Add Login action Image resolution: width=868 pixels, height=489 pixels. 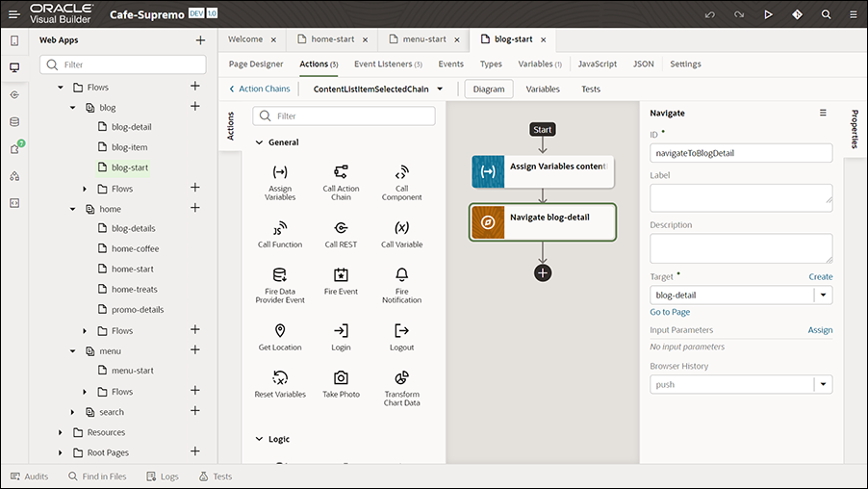coord(341,337)
